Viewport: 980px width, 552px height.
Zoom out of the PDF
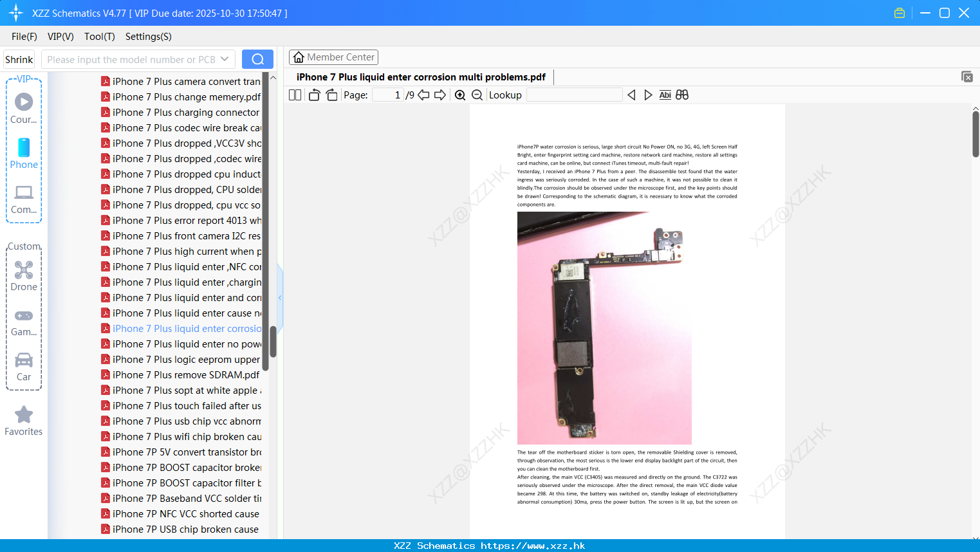[x=477, y=95]
